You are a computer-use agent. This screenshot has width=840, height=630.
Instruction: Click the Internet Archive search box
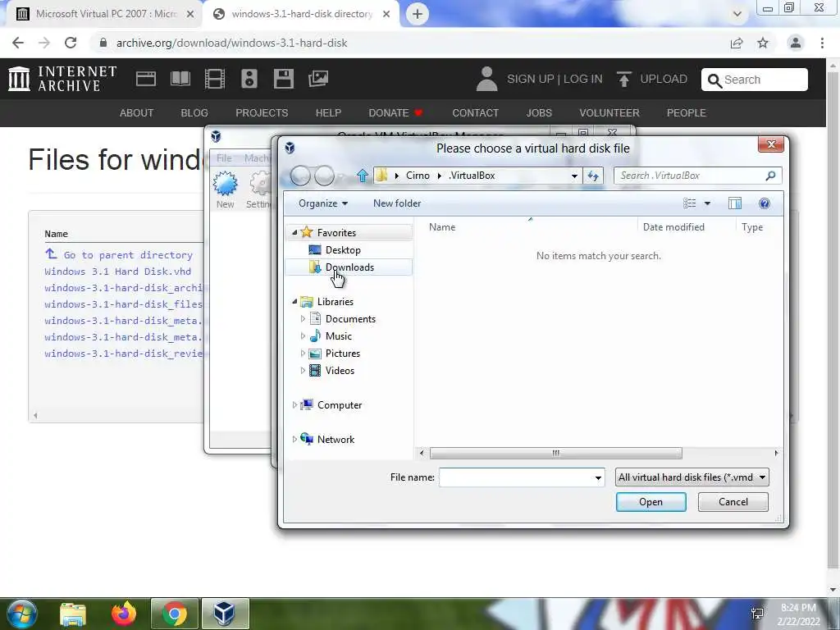pos(755,80)
